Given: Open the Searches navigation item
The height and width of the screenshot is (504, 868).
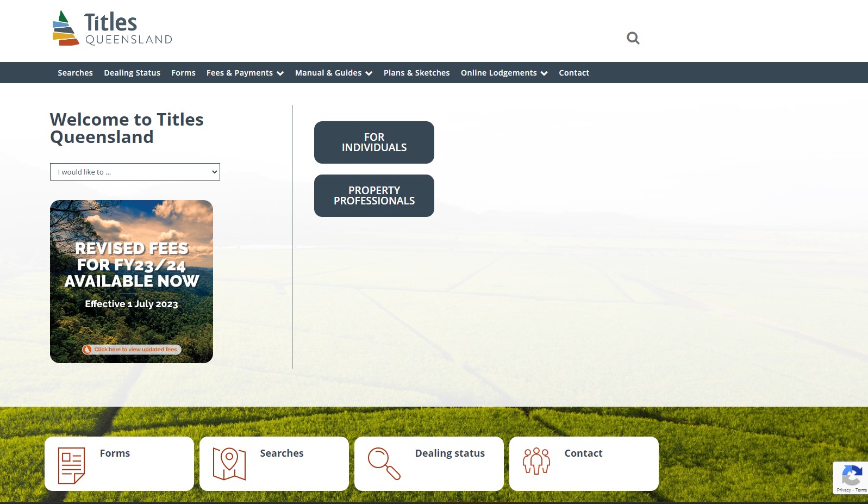Looking at the screenshot, I should tap(75, 73).
